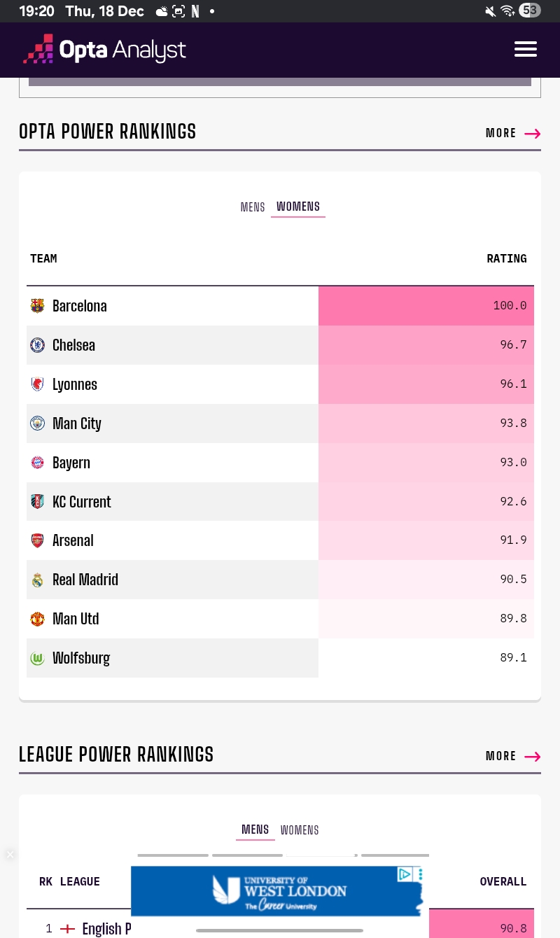Viewport: 560px width, 938px height.
Task: Click the Bayern club crest
Action: tap(38, 463)
